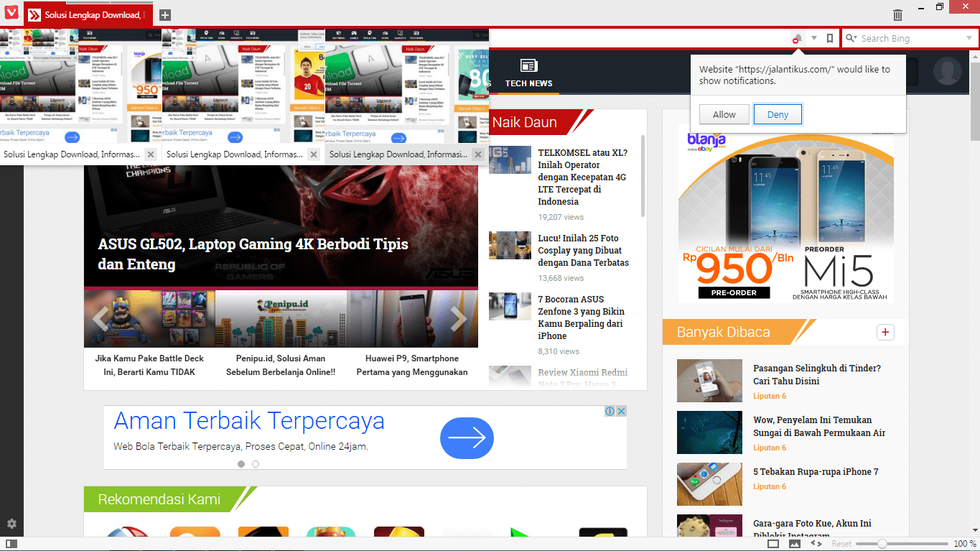This screenshot has width=980, height=551.
Task: Click the user profile avatar icon
Action: click(948, 72)
